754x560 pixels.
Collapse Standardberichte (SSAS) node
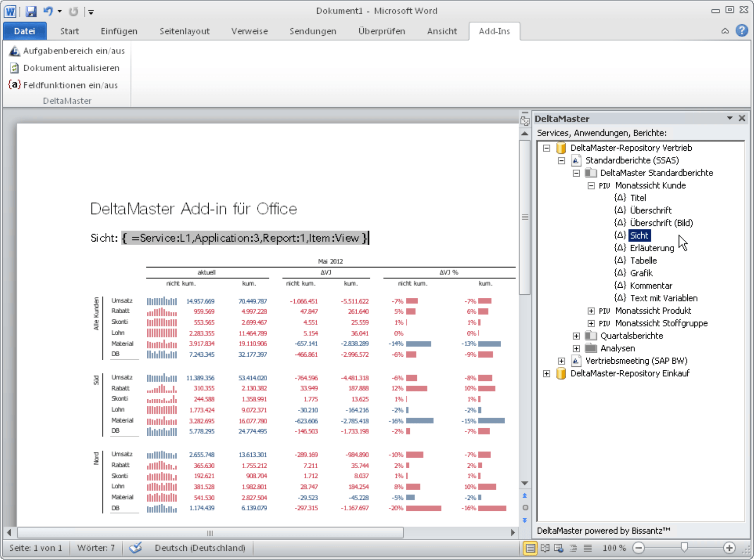[562, 160]
